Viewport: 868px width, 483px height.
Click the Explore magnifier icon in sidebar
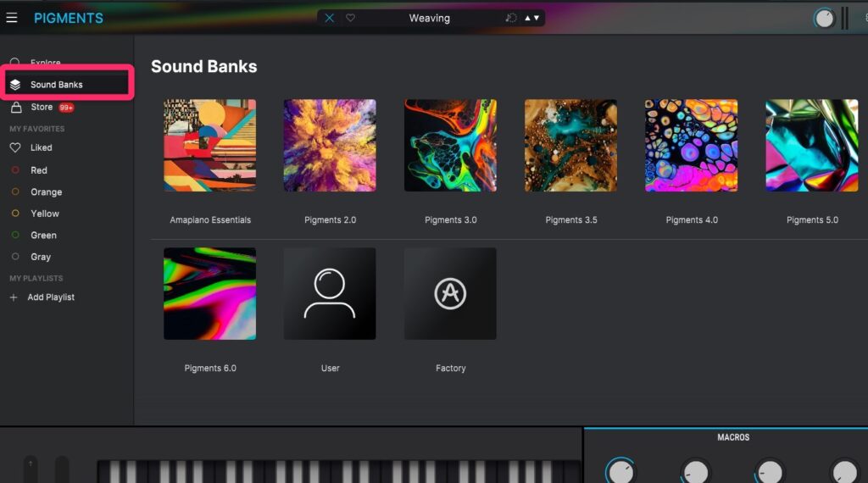pos(14,63)
